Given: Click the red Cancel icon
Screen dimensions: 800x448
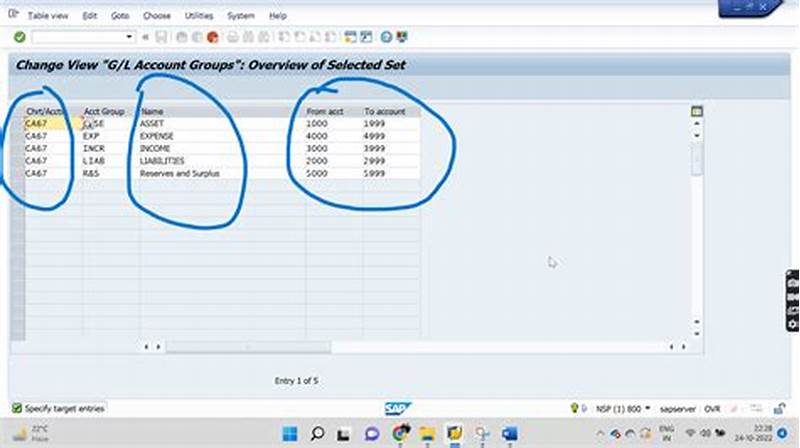Looking at the screenshot, I should click(213, 37).
